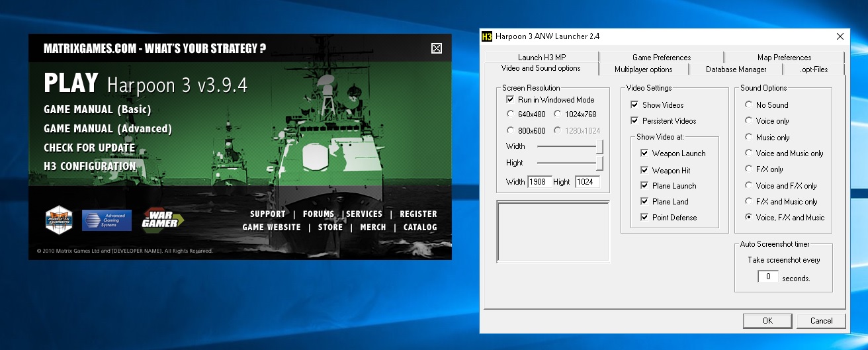The image size is (868, 350).
Task: Click the screenshot timer seconds field
Action: tap(768, 277)
